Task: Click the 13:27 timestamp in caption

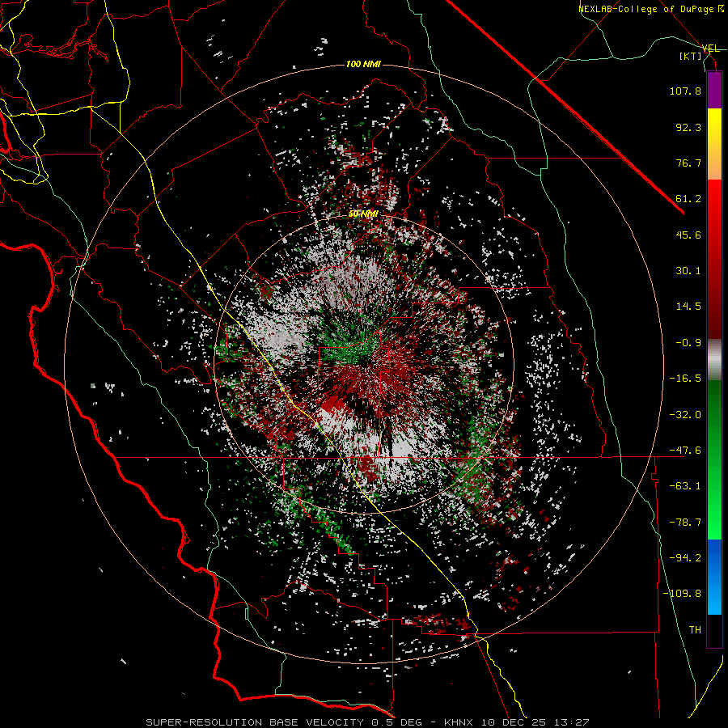Action: point(572,722)
